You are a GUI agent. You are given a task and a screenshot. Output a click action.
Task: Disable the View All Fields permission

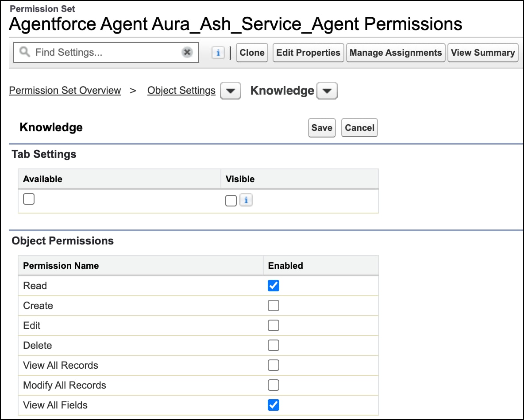(274, 405)
